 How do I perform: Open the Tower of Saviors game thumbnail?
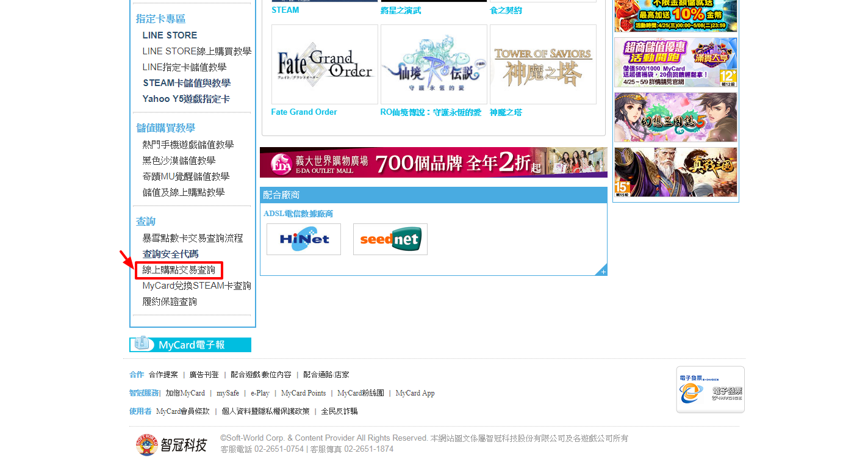(543, 65)
